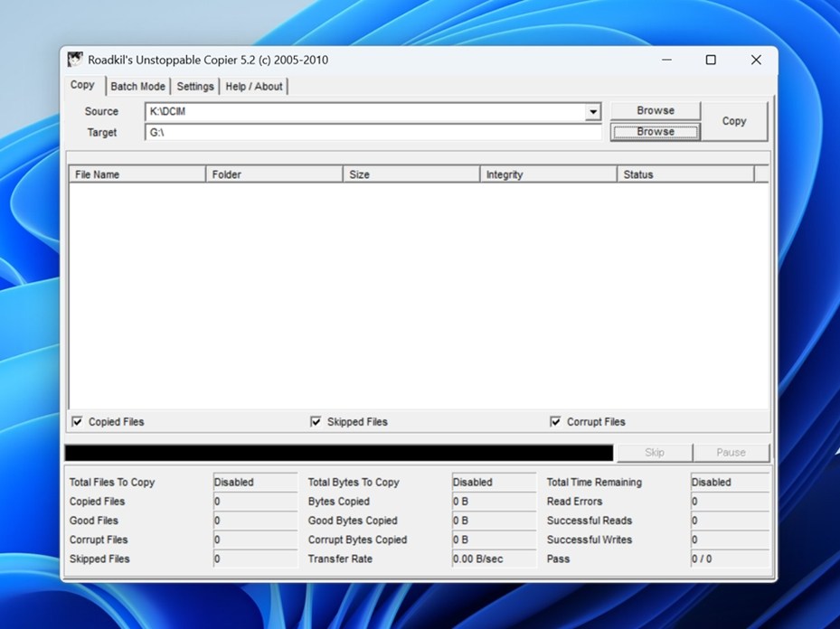
Task: Click the Roadkil app icon in the title bar
Action: [x=75, y=60]
